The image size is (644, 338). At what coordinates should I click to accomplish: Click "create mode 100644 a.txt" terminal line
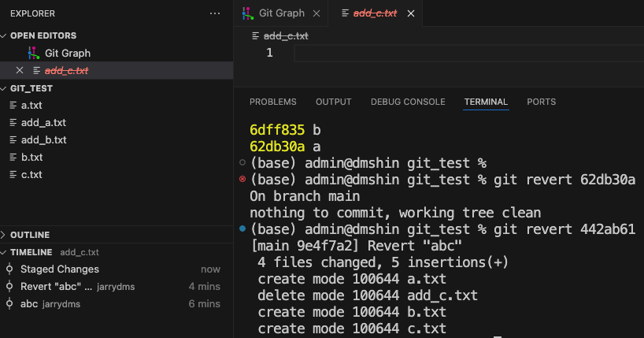click(352, 279)
